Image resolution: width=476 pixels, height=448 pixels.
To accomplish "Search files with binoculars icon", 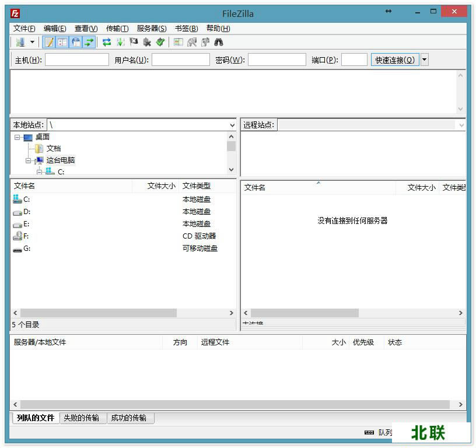I will pyautogui.click(x=219, y=42).
